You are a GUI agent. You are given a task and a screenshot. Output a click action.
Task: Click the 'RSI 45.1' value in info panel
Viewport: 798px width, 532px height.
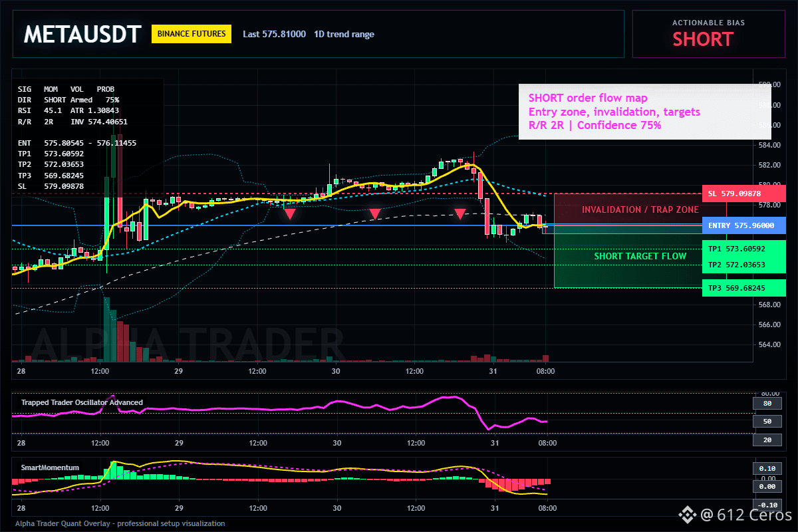(40, 110)
